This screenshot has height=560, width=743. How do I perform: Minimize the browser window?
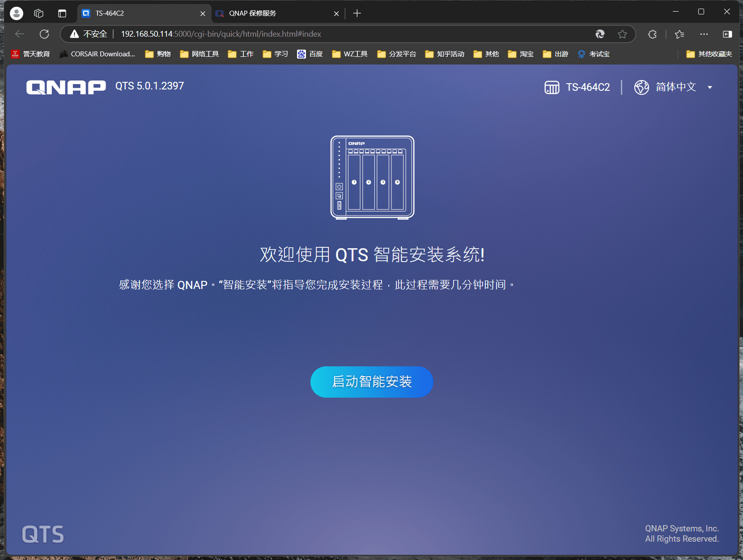click(x=675, y=12)
